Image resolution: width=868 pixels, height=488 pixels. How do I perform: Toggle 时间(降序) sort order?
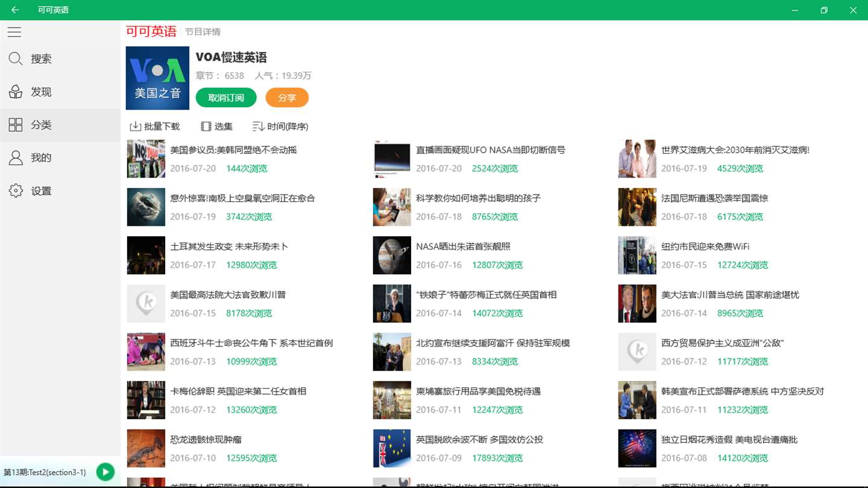[x=280, y=127]
